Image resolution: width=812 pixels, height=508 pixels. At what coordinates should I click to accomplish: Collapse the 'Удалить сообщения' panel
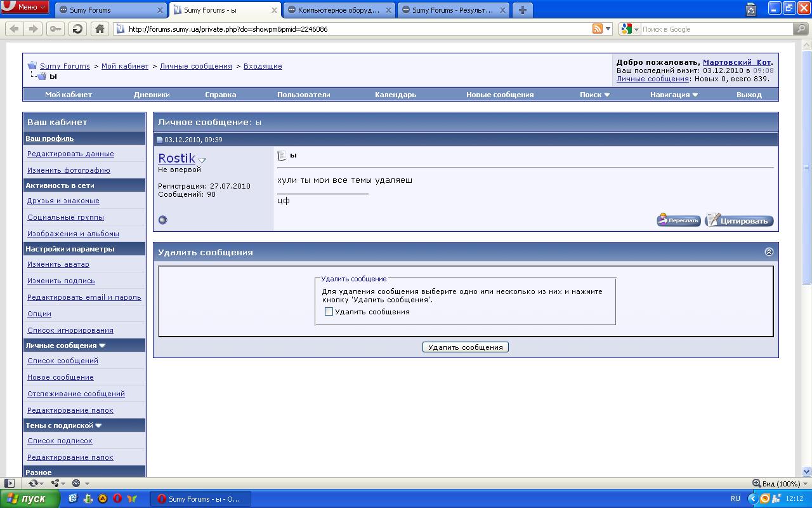(769, 252)
